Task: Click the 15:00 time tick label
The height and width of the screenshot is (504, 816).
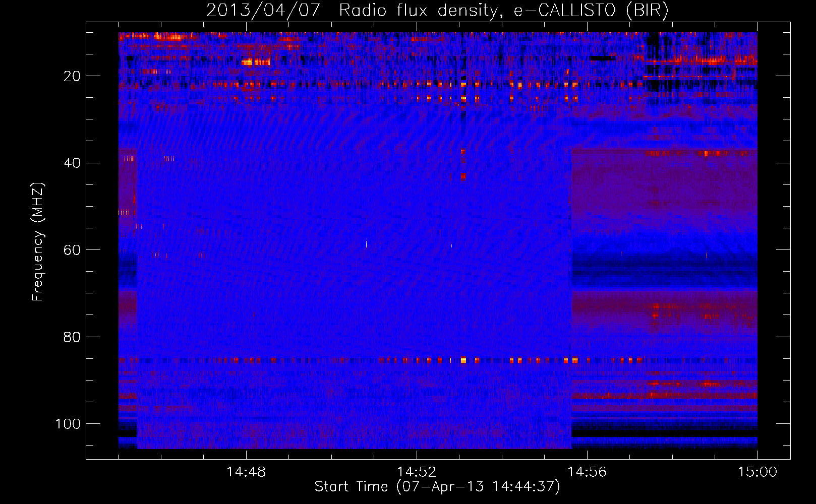Action: 757,472
